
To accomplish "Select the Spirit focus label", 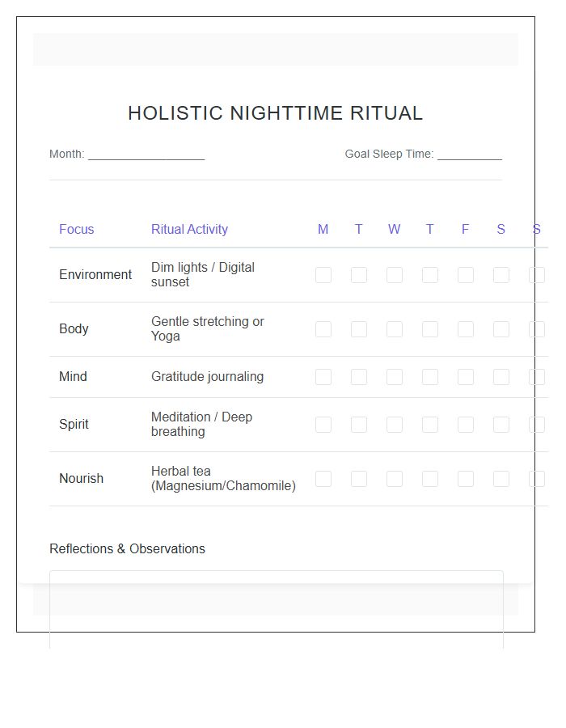I will click(74, 425).
